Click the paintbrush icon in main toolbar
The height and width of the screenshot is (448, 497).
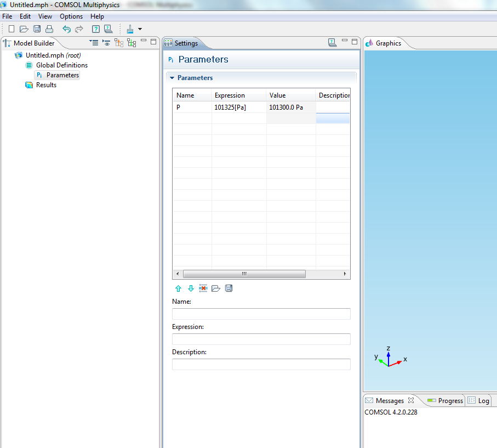[130, 29]
